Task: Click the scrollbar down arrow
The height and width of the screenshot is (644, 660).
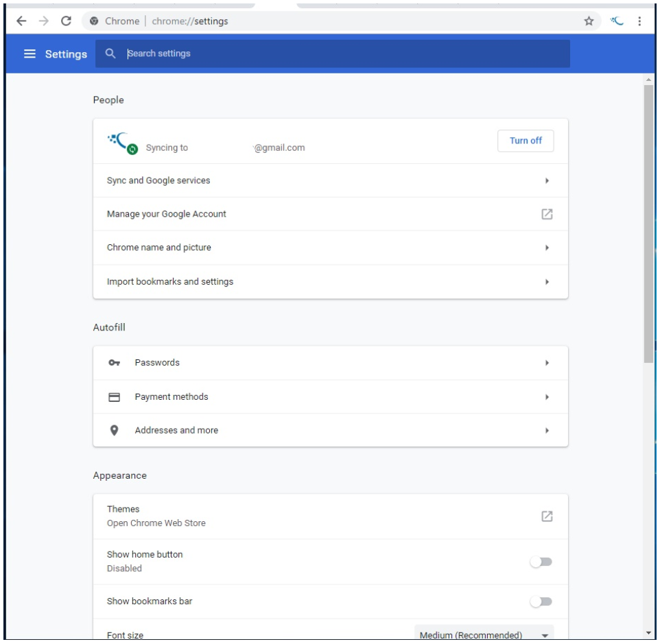Action: [648, 632]
